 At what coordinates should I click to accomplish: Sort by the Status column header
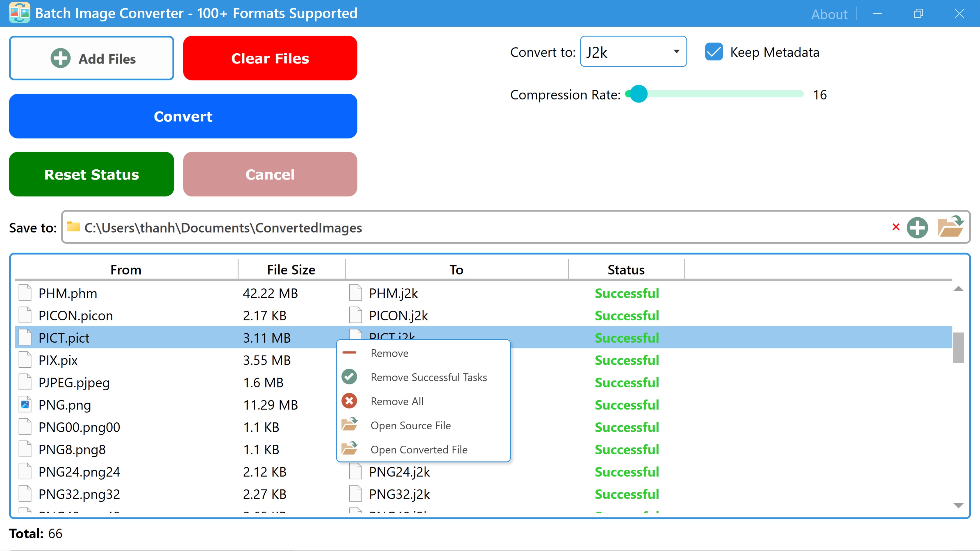(x=626, y=269)
